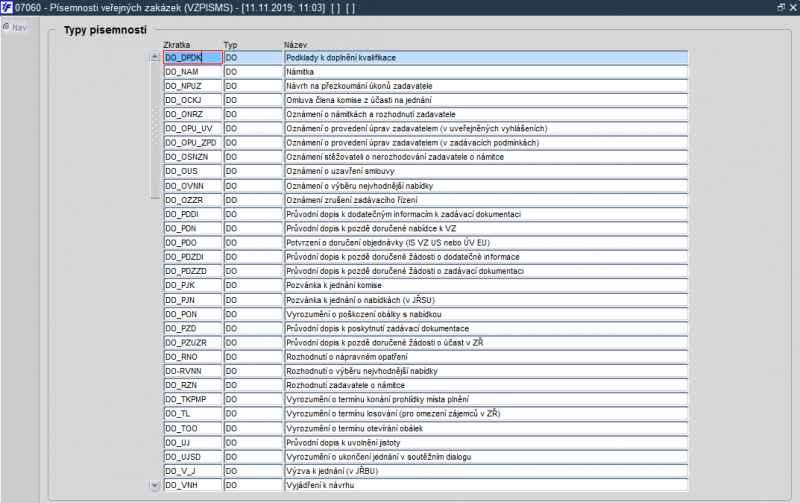Screen dimensions: 800x503
Task: Click the DO_TOO abbreviation cell
Action: point(193,429)
